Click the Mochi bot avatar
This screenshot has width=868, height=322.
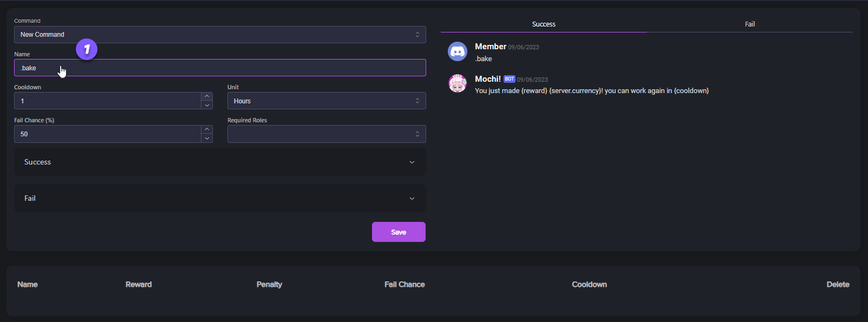458,84
